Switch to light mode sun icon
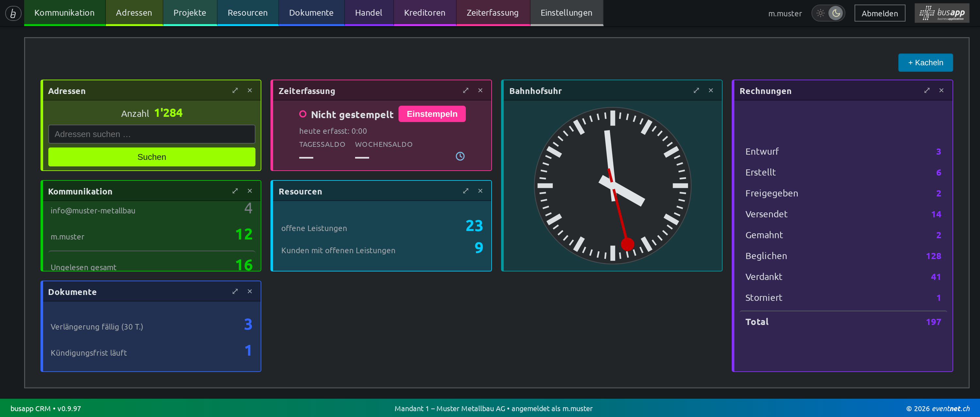Image resolution: width=980 pixels, height=417 pixels. [821, 13]
